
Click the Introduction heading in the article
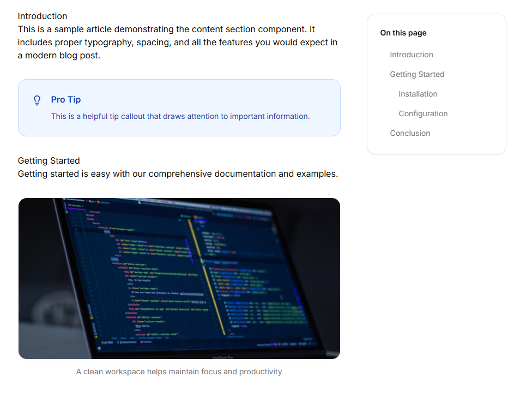(43, 16)
